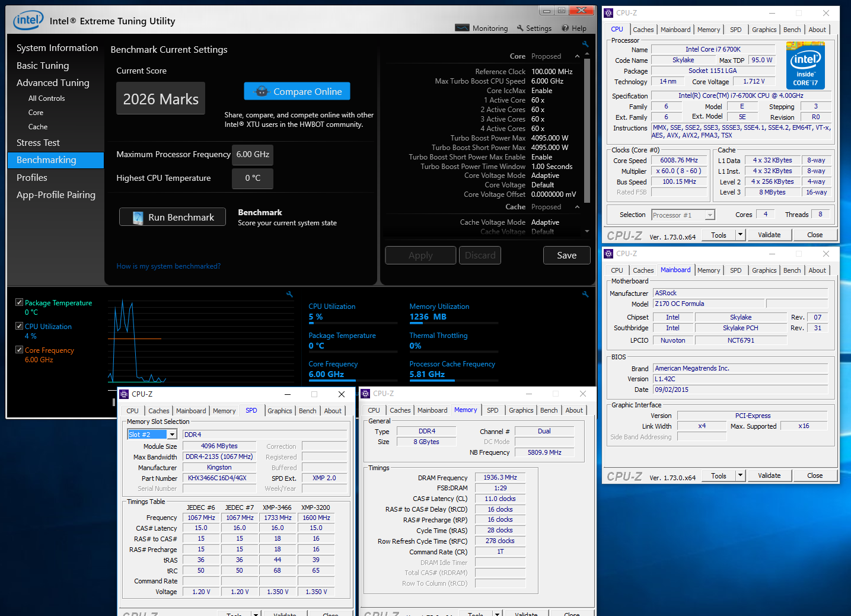
Task: Click the proposed settings vertical scrollbar
Action: click(x=587, y=131)
